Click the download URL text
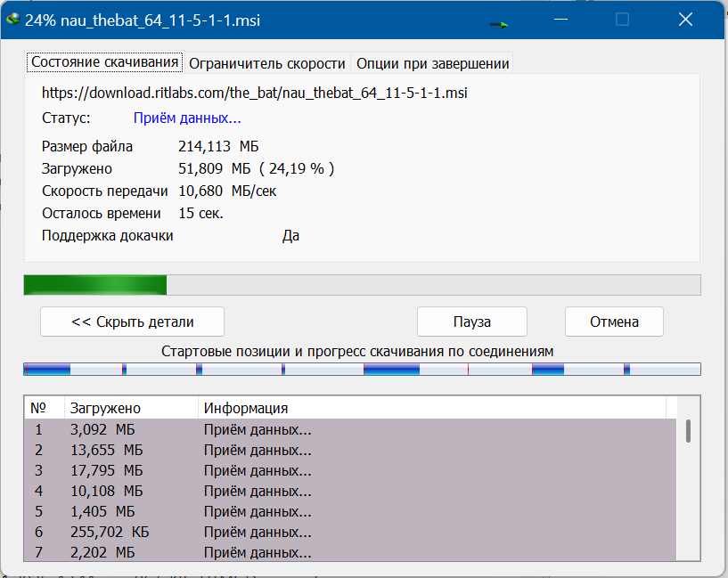Image resolution: width=728 pixels, height=578 pixels. (255, 93)
